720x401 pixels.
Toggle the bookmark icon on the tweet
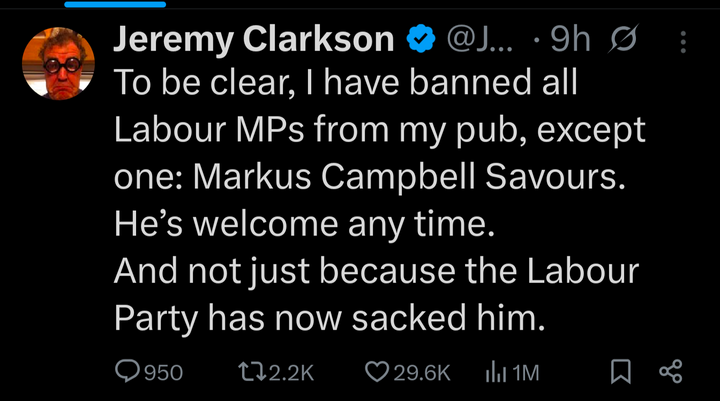pos(621,372)
